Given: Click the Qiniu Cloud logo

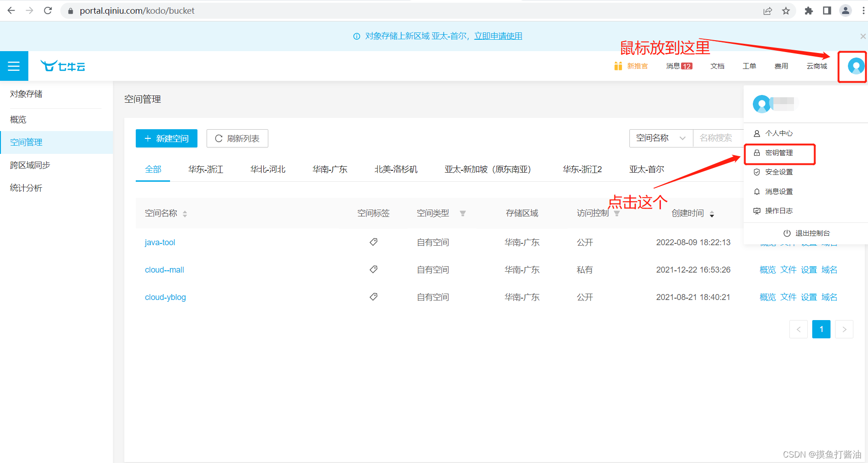Looking at the screenshot, I should point(63,66).
